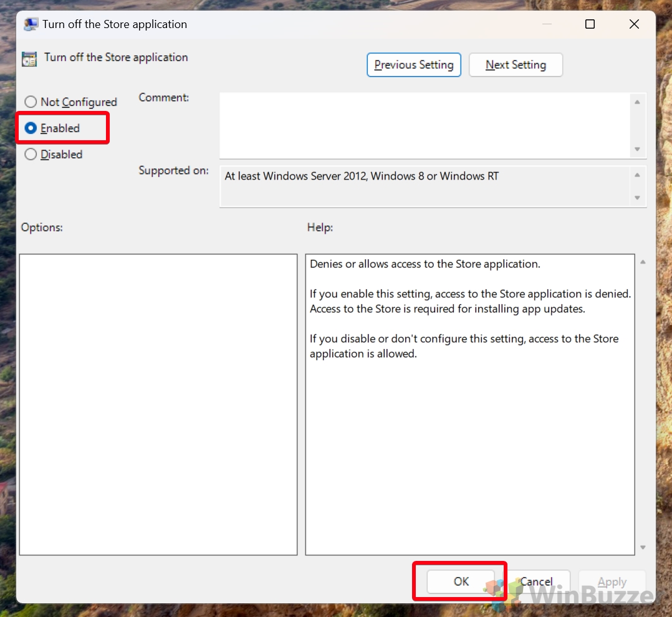Click the 'Help:' label
This screenshot has width=672, height=617.
pyautogui.click(x=320, y=227)
